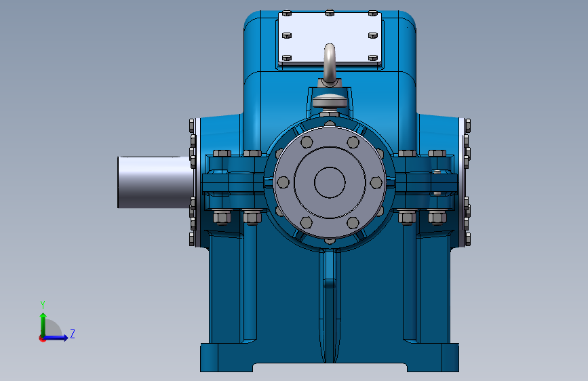The width and height of the screenshot is (588, 381).
Task: Pick the grey output shaft cylinder
Action: pyautogui.click(x=155, y=182)
